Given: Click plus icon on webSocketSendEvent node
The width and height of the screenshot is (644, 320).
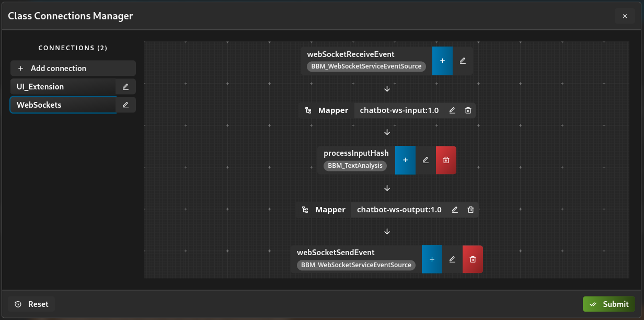Looking at the screenshot, I should tap(432, 259).
